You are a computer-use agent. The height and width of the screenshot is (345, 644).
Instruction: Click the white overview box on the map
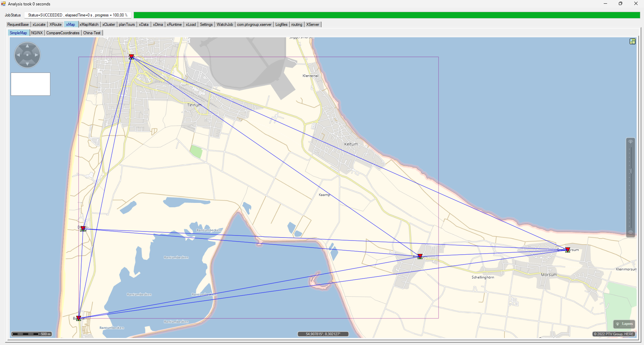coord(31,84)
